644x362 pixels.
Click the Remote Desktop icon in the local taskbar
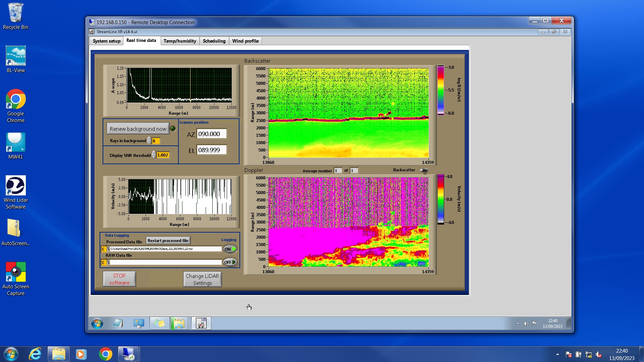(128, 354)
